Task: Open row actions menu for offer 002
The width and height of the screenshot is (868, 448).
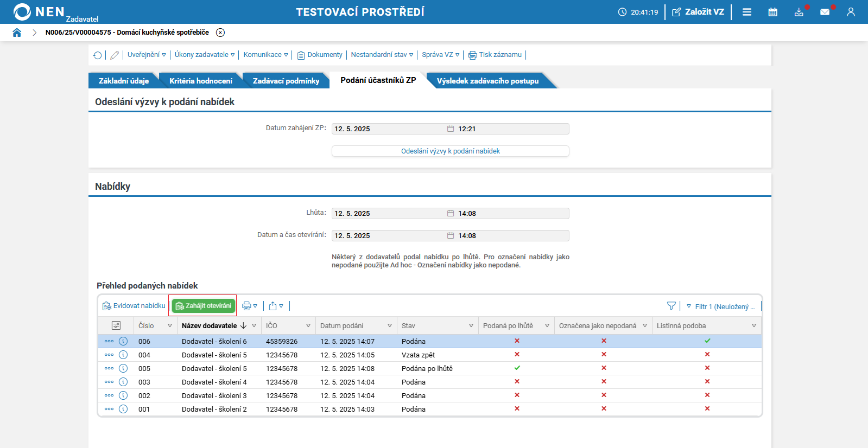Action: (x=109, y=395)
